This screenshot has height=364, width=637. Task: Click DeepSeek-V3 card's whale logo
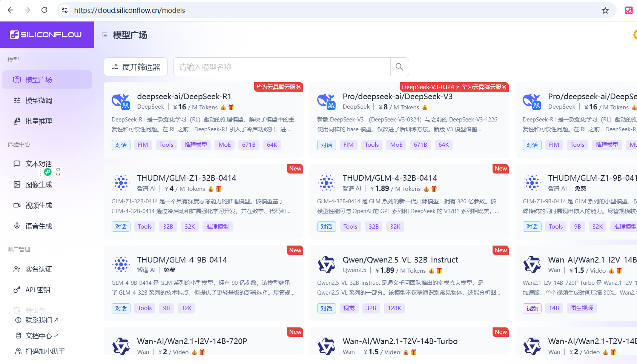[x=327, y=101]
